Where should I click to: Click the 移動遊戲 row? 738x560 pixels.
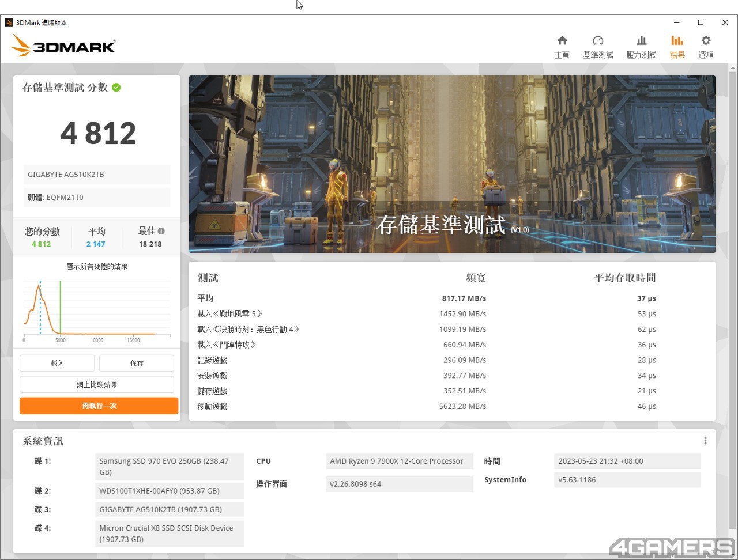[x=427, y=406]
